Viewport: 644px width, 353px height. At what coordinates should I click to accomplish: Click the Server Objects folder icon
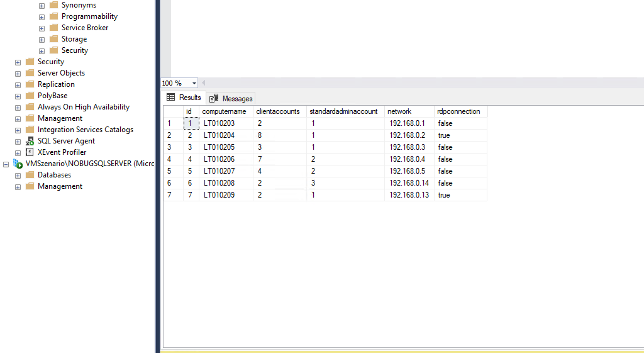pyautogui.click(x=30, y=73)
